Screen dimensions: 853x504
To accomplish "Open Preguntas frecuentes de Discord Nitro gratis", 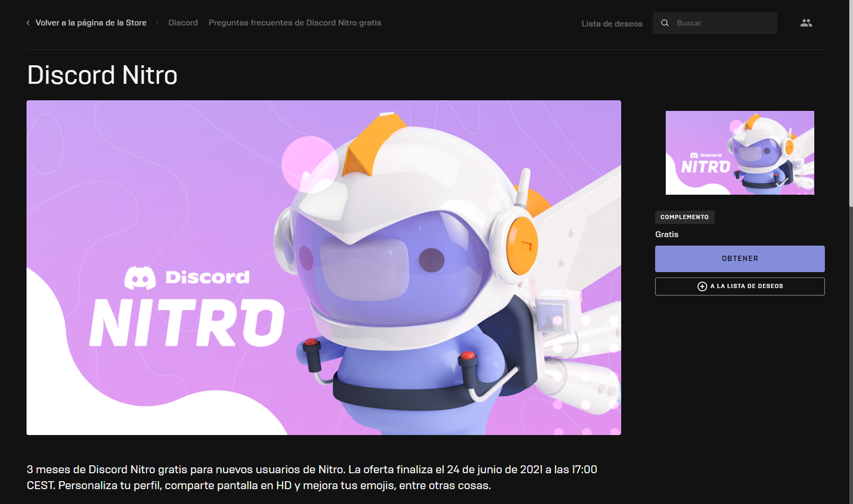I will 295,23.
